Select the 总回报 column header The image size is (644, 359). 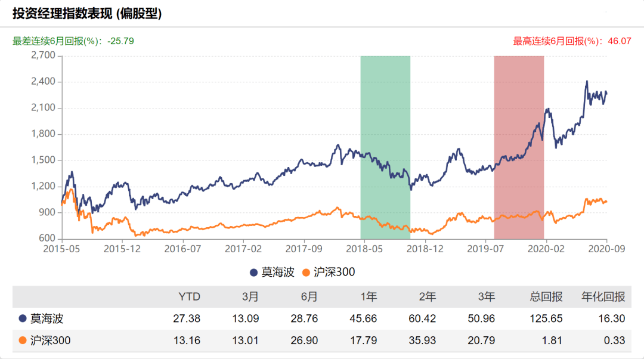[546, 296]
